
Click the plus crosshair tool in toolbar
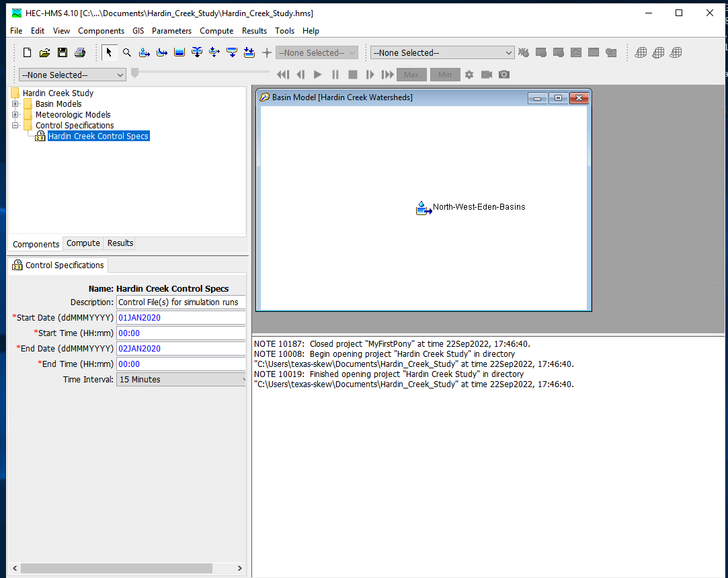click(x=266, y=52)
